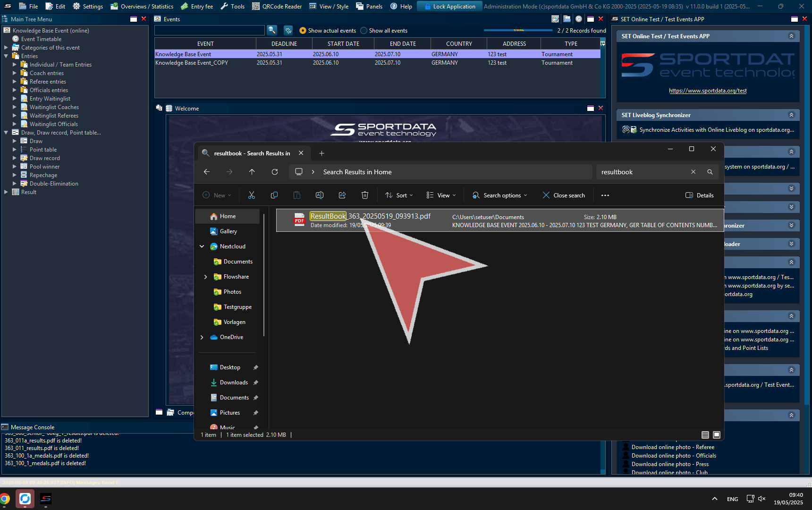
Task: Select the Show all events radio button
Action: pyautogui.click(x=364, y=31)
